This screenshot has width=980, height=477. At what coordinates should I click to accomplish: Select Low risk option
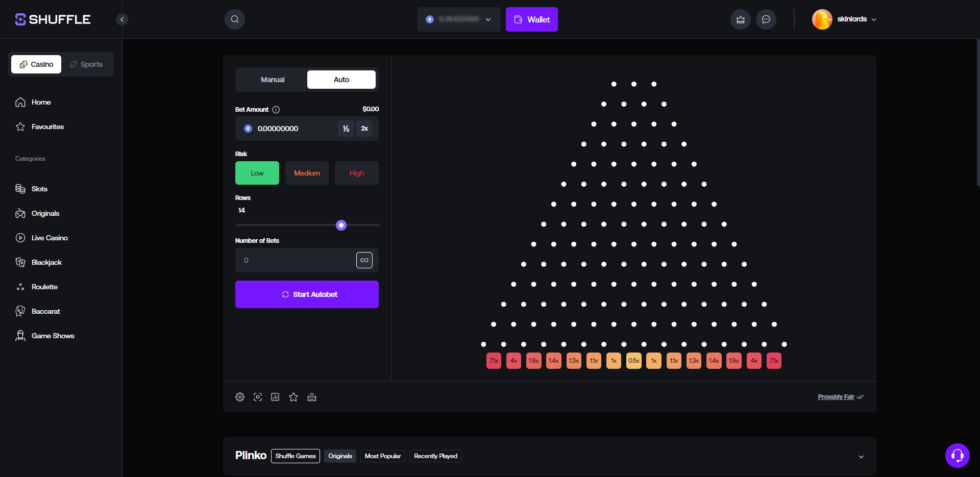click(257, 173)
